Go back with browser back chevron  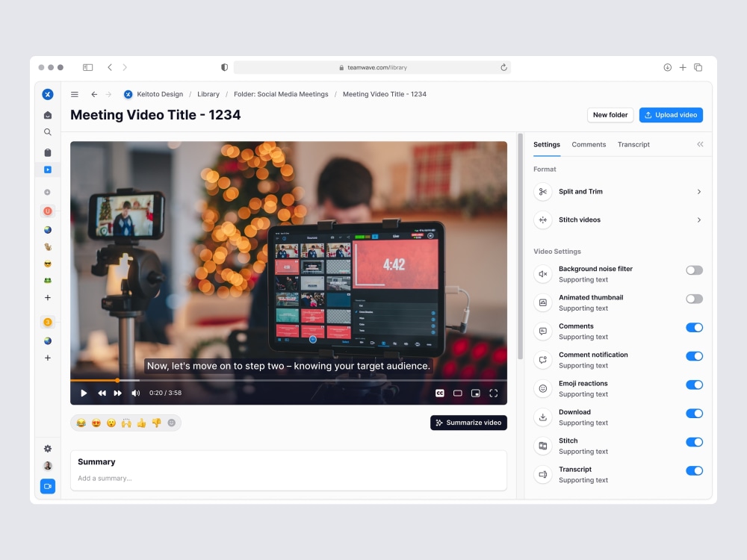click(x=110, y=67)
